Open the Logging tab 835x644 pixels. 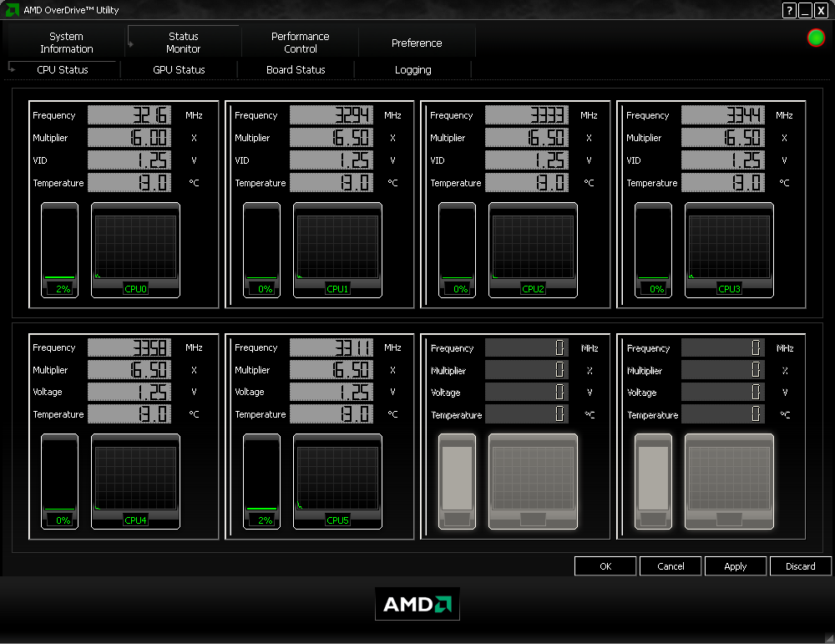point(412,70)
